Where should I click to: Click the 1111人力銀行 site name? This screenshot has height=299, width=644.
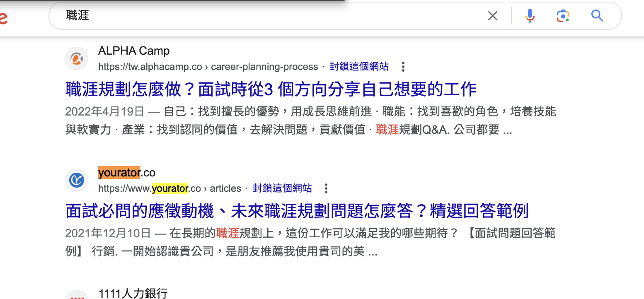(x=133, y=294)
